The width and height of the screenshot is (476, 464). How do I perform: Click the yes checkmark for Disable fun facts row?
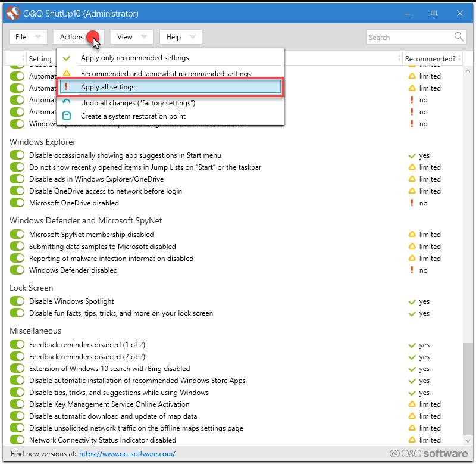tap(412, 313)
